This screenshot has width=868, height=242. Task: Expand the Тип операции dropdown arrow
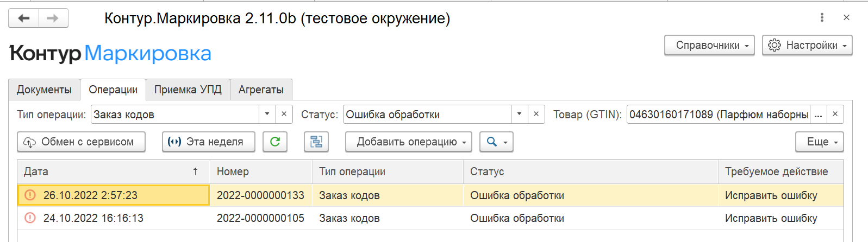267,114
